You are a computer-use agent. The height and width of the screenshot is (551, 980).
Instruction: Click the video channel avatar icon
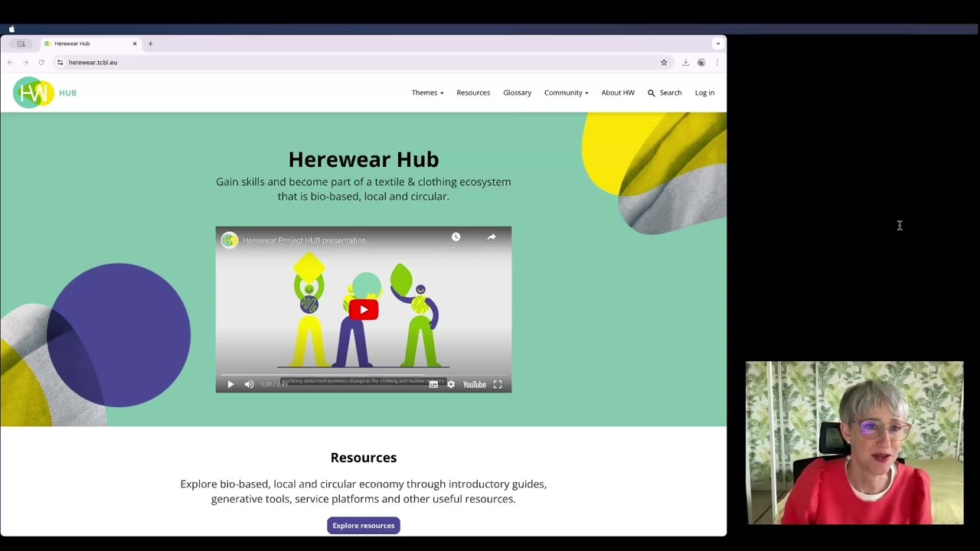click(x=230, y=240)
